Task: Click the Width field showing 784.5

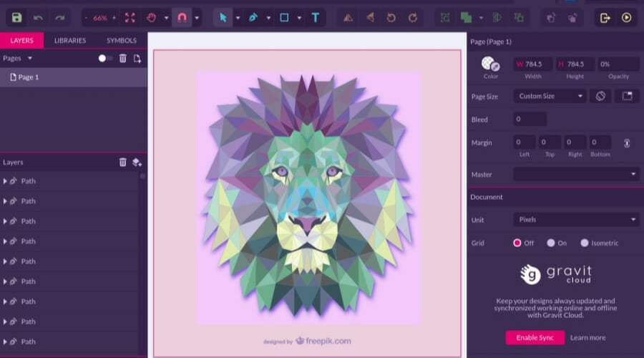Action: coord(532,64)
